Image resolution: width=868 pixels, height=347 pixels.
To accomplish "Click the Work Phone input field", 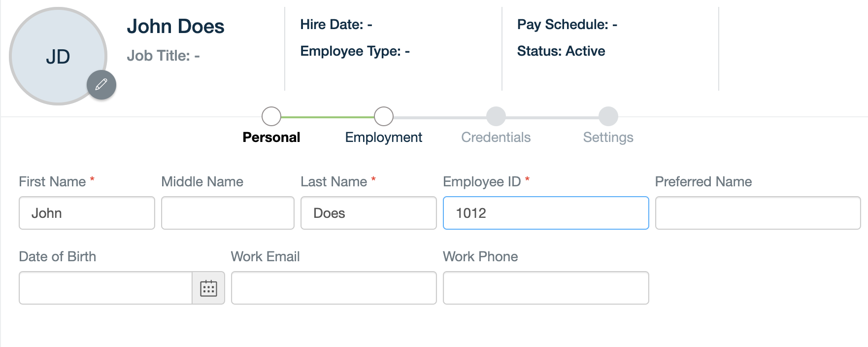I will (545, 288).
